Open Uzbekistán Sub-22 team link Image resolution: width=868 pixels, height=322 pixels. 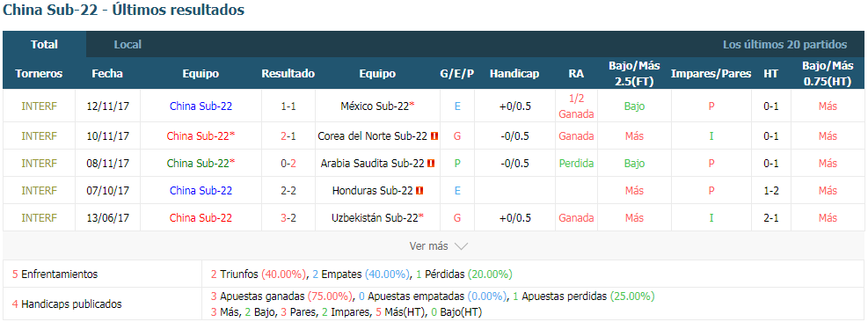pyautogui.click(x=375, y=218)
